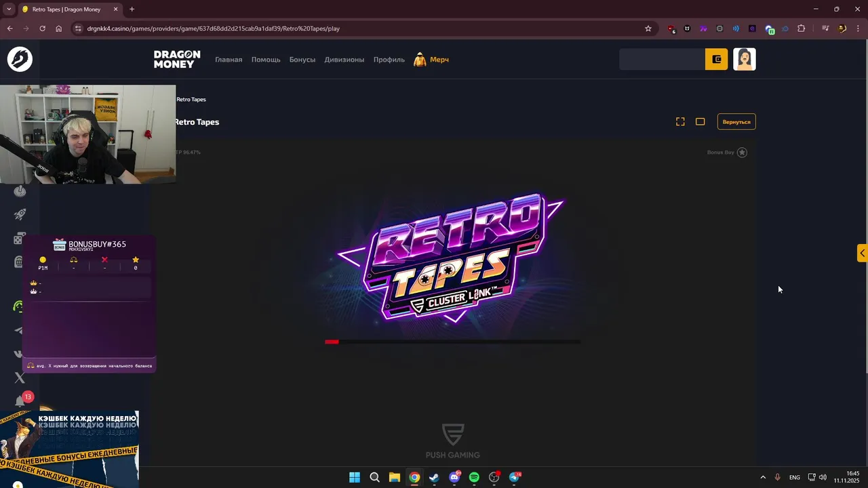868x488 pixels.
Task: Open a new browser tab
Action: click(x=132, y=9)
